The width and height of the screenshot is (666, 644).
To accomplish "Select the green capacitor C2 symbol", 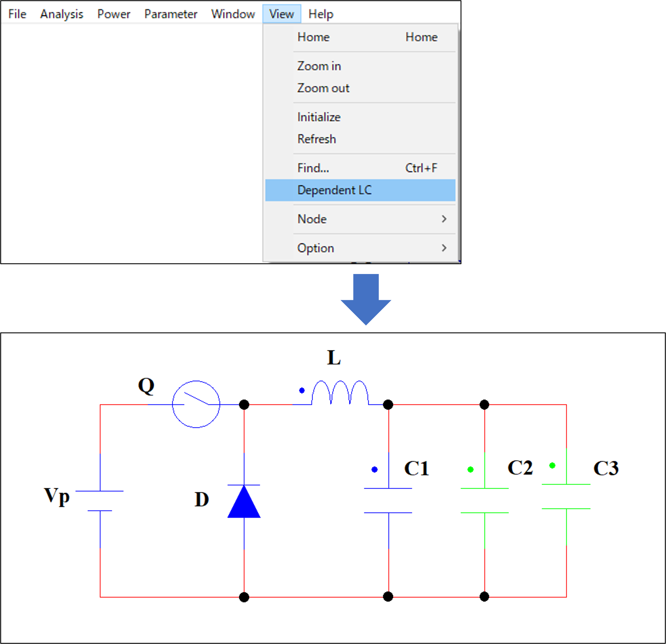I will pyautogui.click(x=485, y=500).
